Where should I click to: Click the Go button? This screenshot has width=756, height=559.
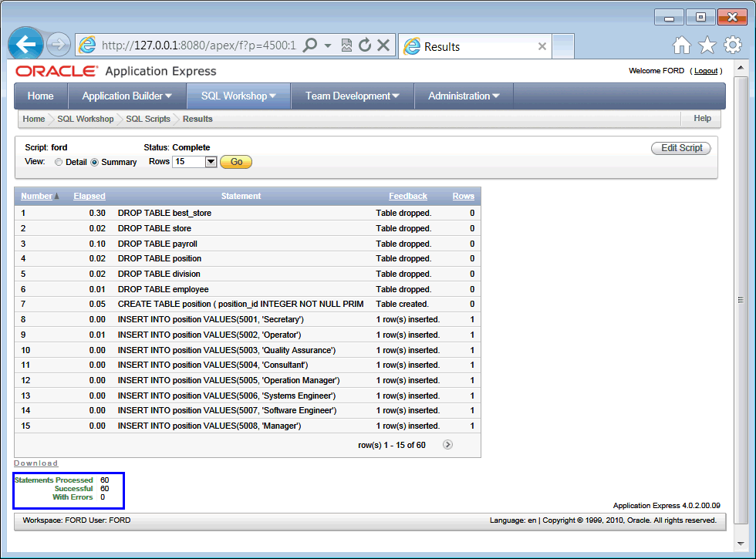tap(236, 162)
